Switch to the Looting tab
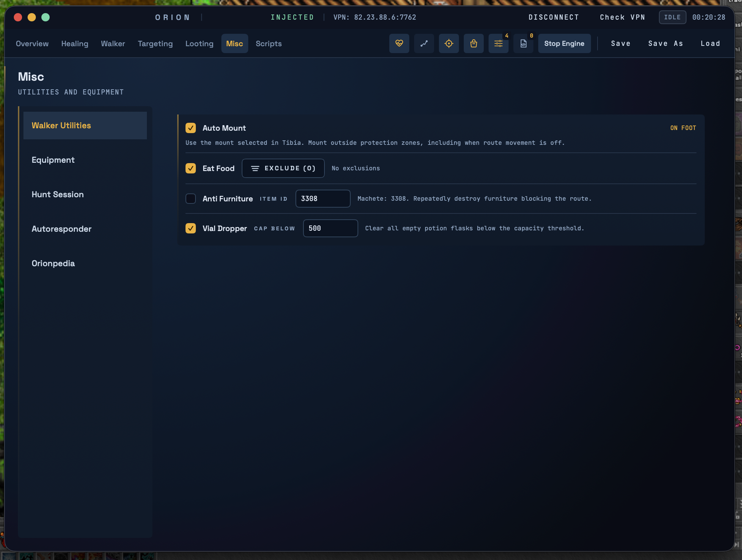742x560 pixels. pos(199,43)
